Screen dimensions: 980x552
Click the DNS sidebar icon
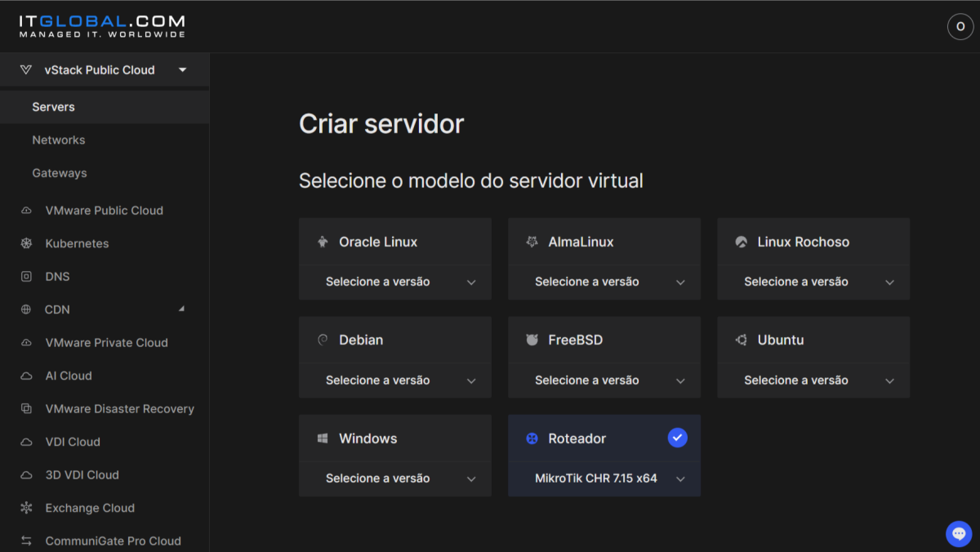click(26, 277)
